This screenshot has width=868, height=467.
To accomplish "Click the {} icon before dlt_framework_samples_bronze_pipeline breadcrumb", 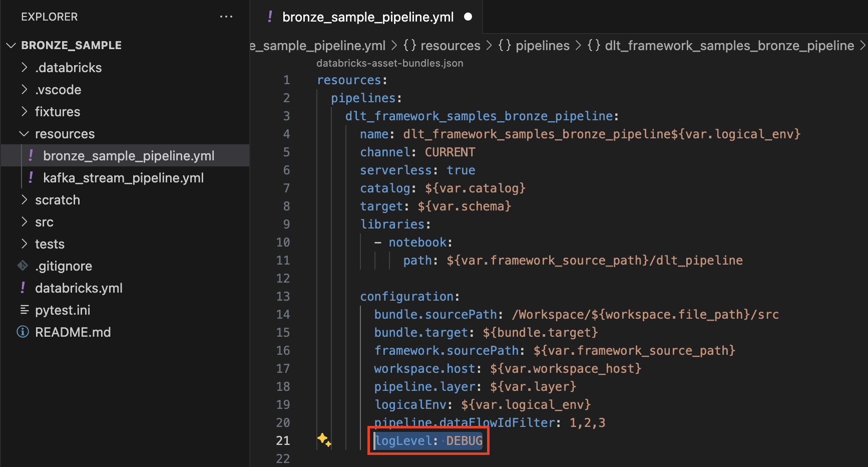I will (x=594, y=45).
